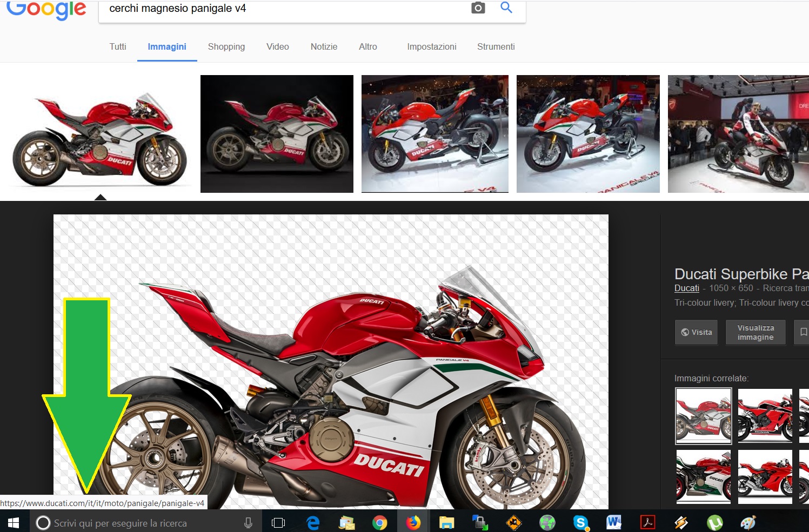Click the bookmark save icon beside Visualizza immagine
This screenshot has height=532, width=809.
pos(803,332)
